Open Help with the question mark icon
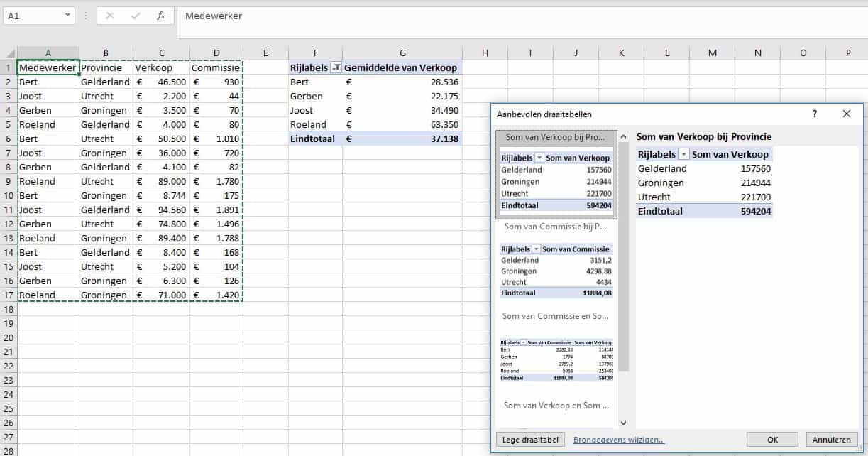The image size is (868, 456). [x=814, y=114]
